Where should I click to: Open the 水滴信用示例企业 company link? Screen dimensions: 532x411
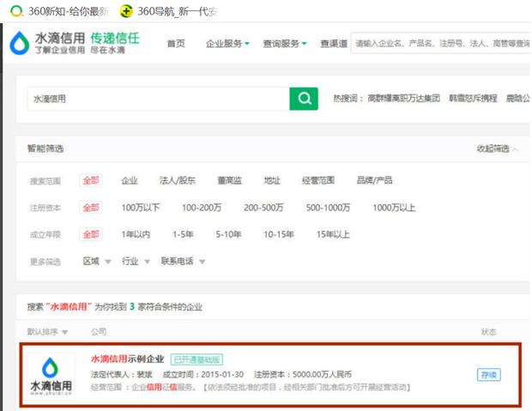pos(127,359)
